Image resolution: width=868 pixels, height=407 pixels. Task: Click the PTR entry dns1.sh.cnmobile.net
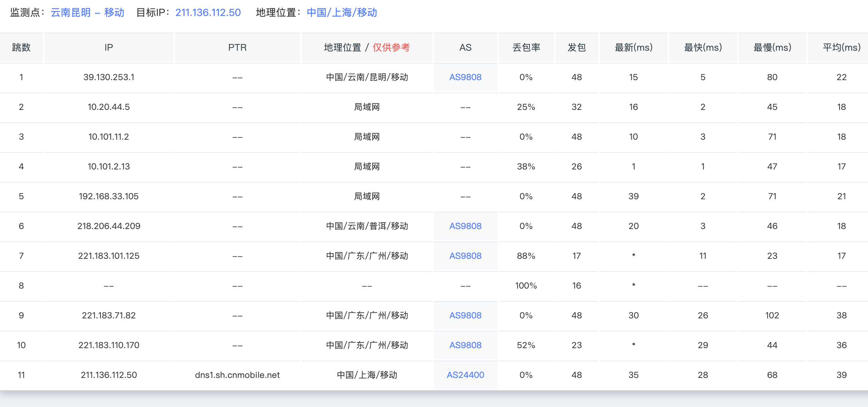(237, 375)
